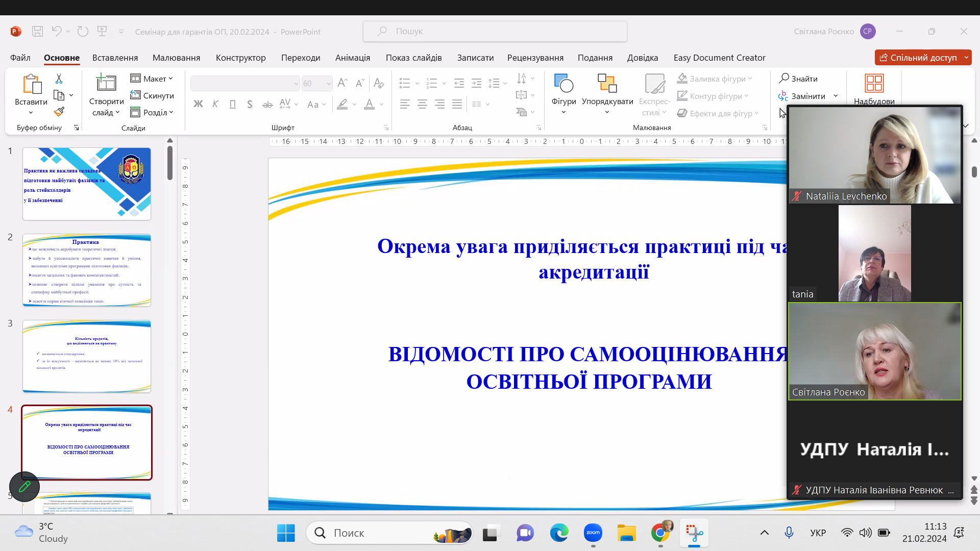The width and height of the screenshot is (980, 551).
Task: Increase font size with the larger A icon
Action: coord(342,83)
